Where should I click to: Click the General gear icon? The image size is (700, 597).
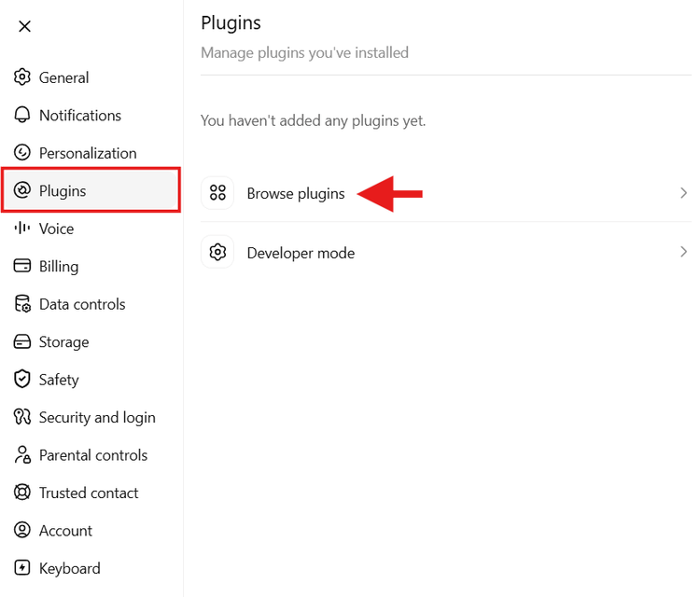21,77
